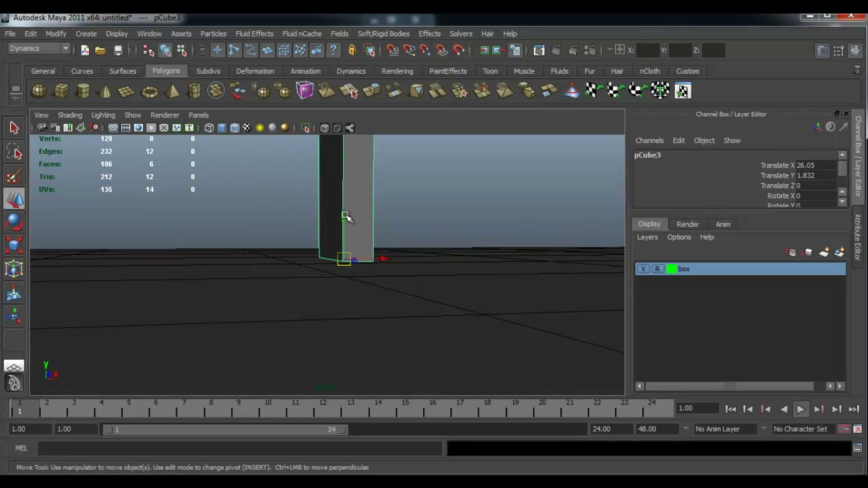868x488 pixels.
Task: Select the Select Tool arrow in toolbox
Action: [14, 128]
